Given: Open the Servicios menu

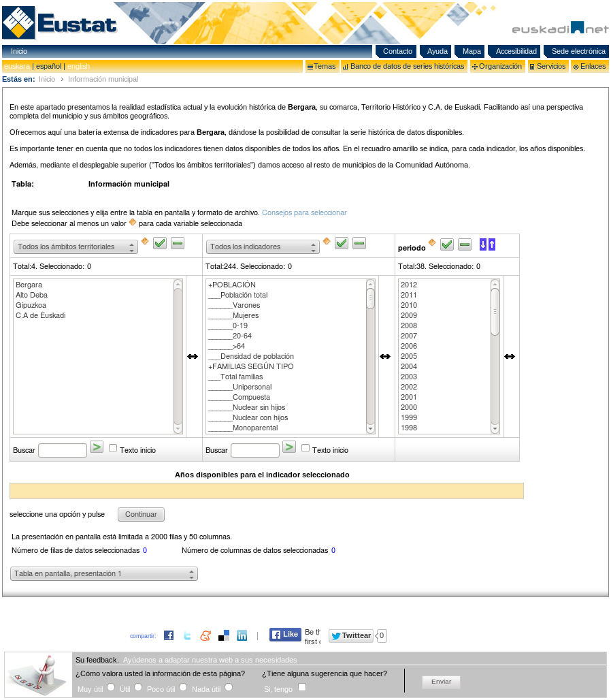Looking at the screenshot, I should coord(548,67).
